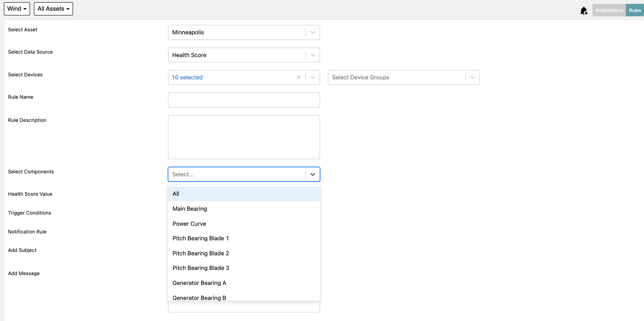
Task: Click the Trigger Conditions label
Action: click(x=30, y=213)
